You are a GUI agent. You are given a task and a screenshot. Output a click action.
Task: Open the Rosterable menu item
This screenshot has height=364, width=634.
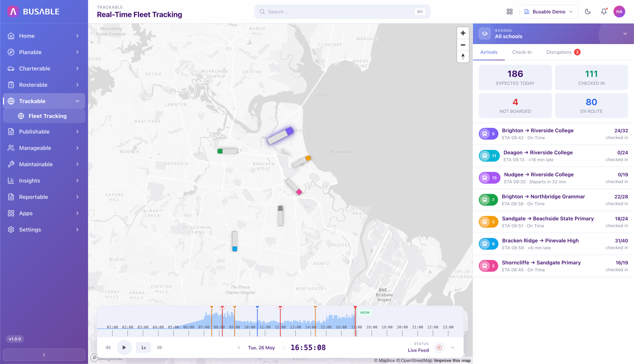point(44,85)
